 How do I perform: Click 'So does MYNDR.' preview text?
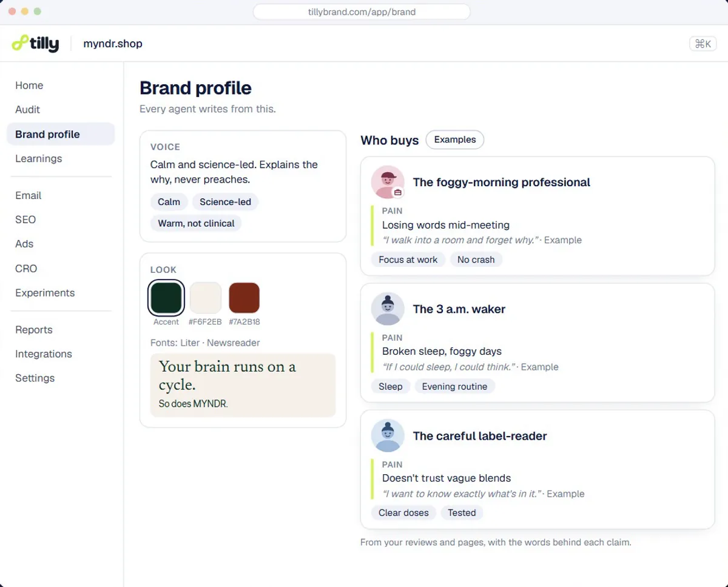click(194, 403)
